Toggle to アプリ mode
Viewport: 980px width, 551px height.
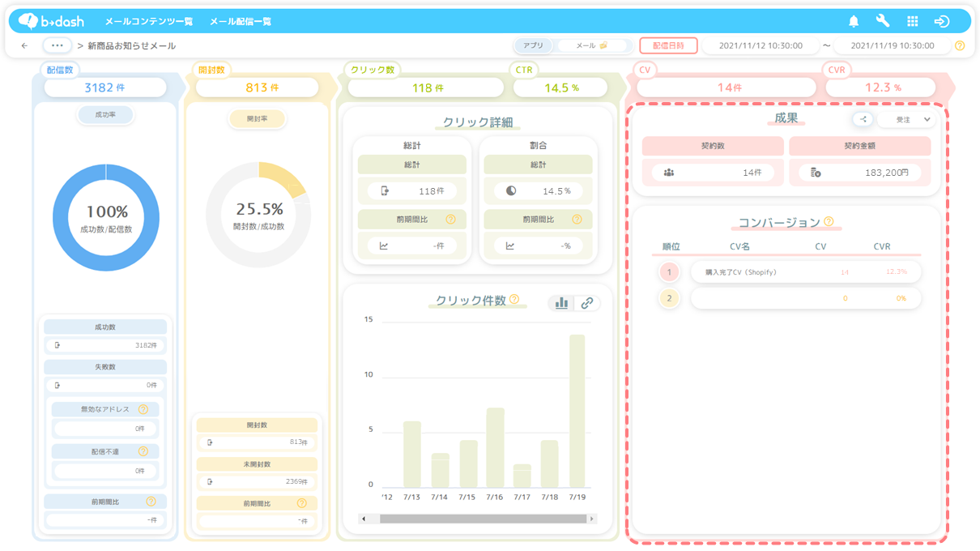(x=534, y=46)
